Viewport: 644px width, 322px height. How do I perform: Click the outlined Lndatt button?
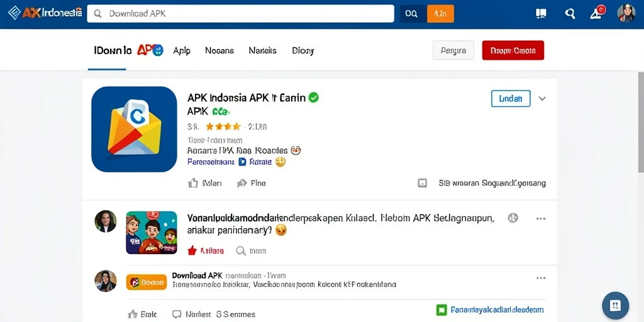[x=511, y=99]
